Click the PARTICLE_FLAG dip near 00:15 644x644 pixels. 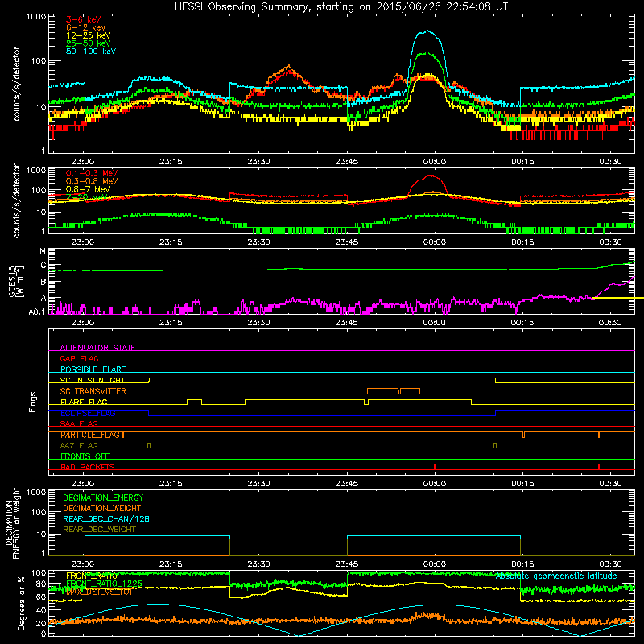pos(523,435)
